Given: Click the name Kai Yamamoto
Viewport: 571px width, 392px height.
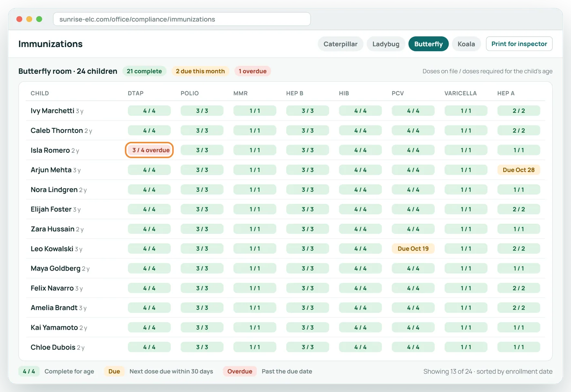Looking at the screenshot, I should (x=54, y=327).
